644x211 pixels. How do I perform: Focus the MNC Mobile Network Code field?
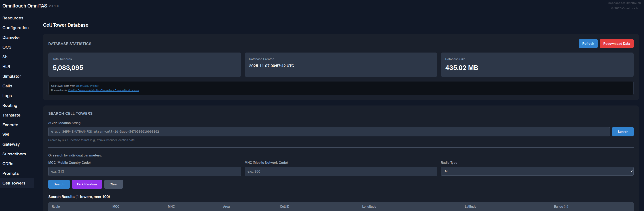[x=340, y=171]
